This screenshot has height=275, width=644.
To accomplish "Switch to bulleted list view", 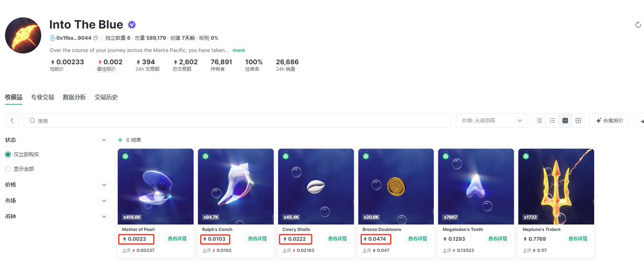I will (x=552, y=121).
